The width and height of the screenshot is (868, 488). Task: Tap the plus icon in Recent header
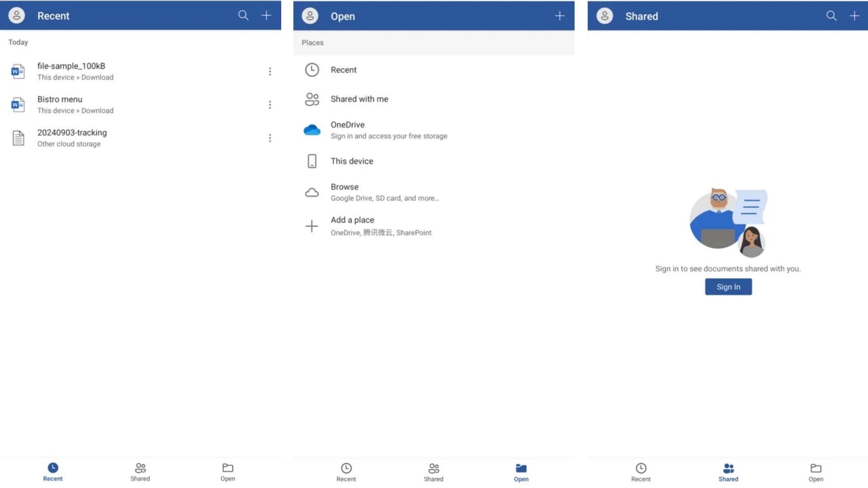[266, 15]
